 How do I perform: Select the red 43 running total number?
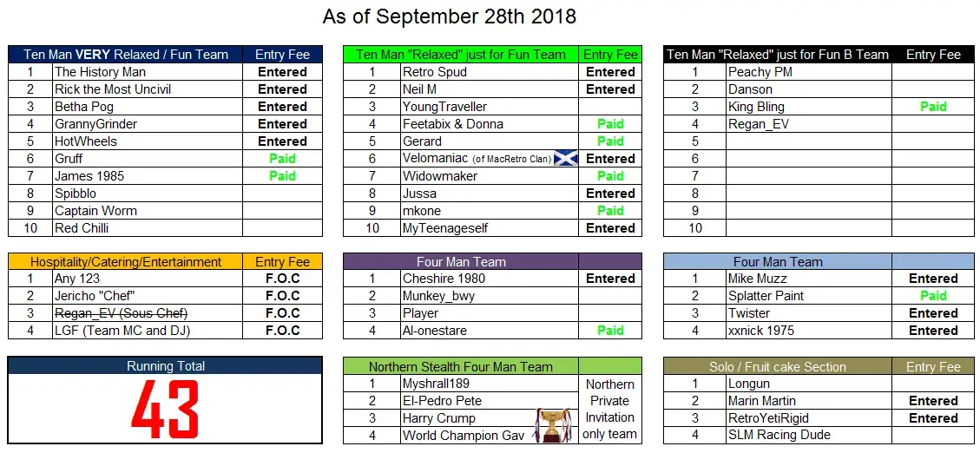(165, 410)
